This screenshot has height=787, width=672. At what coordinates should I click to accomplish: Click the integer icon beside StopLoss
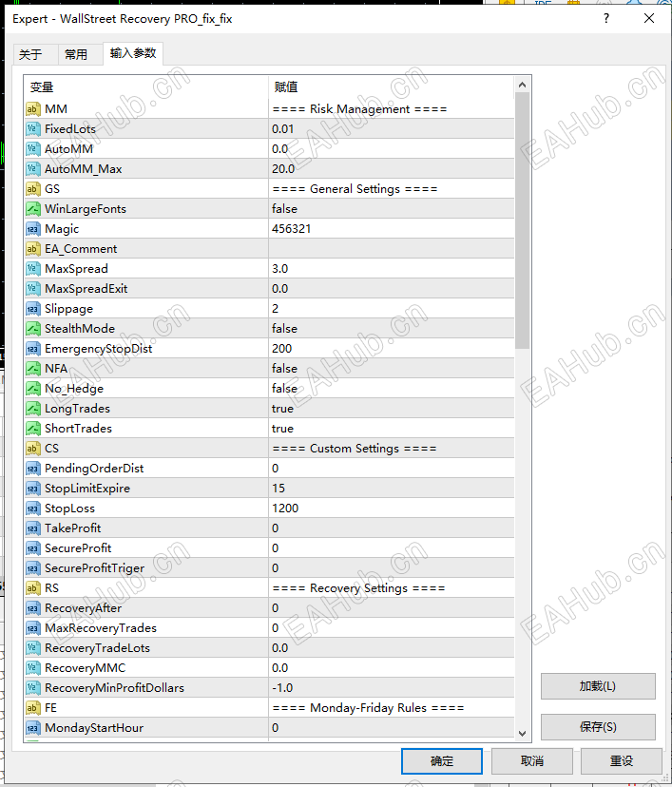(32, 509)
